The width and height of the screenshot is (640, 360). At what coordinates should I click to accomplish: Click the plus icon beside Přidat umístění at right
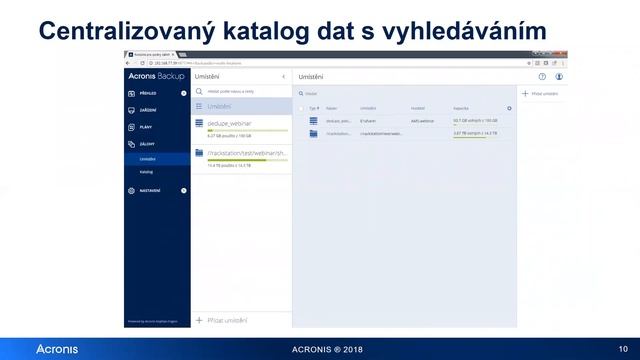[525, 93]
